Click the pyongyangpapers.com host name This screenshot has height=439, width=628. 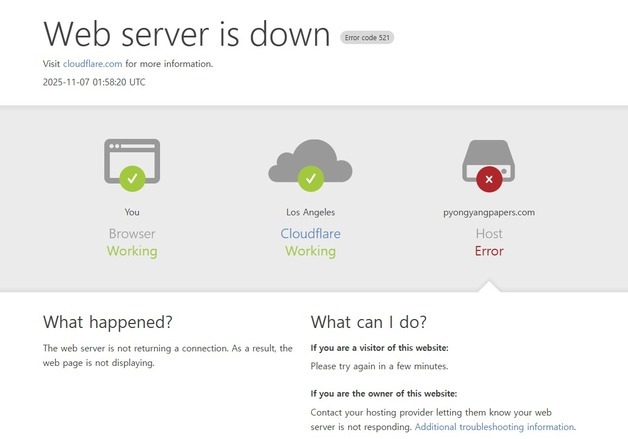(489, 212)
